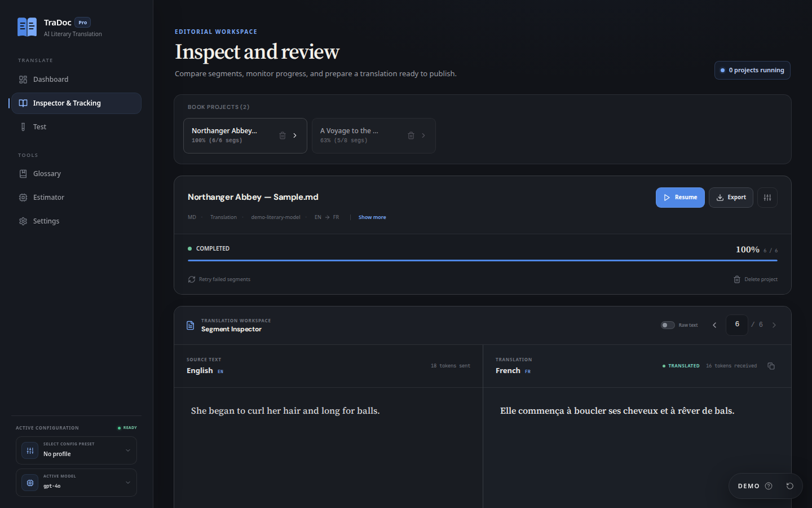The height and width of the screenshot is (508, 812).
Task: Click the 0 projects running indicator
Action: [752, 71]
